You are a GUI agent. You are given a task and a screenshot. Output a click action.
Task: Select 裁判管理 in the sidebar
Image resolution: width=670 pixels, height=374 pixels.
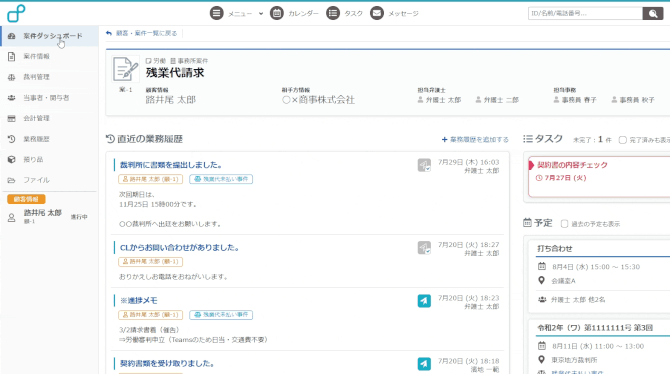coord(50,77)
